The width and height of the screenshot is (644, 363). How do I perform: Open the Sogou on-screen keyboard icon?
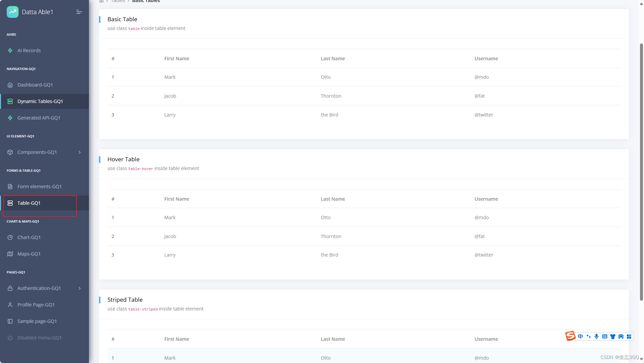point(605,336)
